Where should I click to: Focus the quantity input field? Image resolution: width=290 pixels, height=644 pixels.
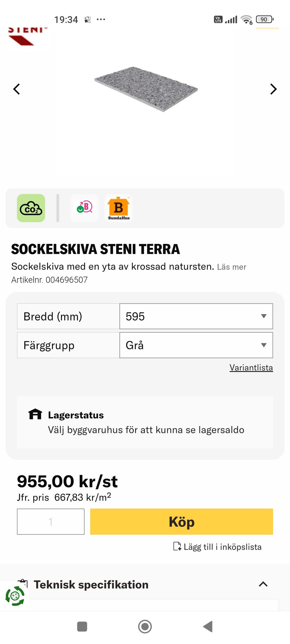coord(51,521)
